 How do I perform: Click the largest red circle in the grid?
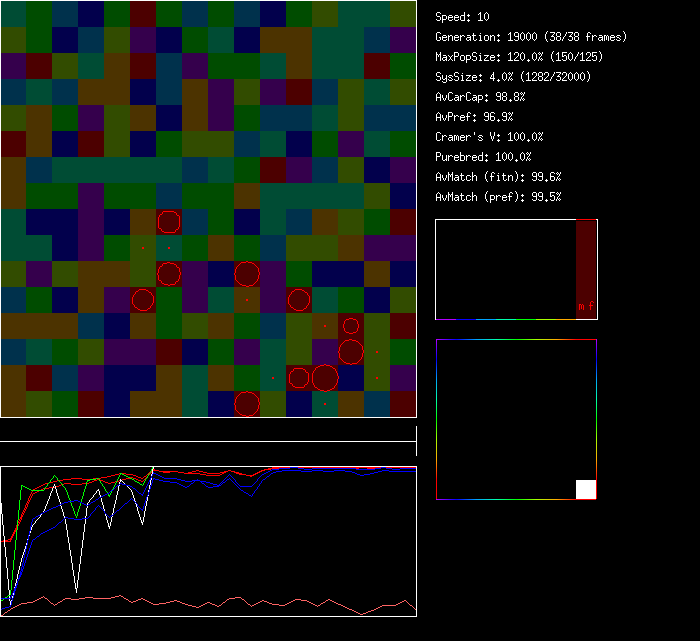(x=324, y=378)
